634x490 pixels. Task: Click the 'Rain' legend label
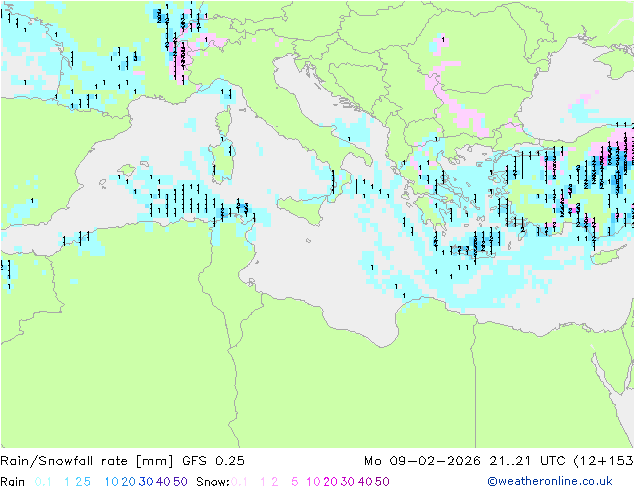click(13, 482)
